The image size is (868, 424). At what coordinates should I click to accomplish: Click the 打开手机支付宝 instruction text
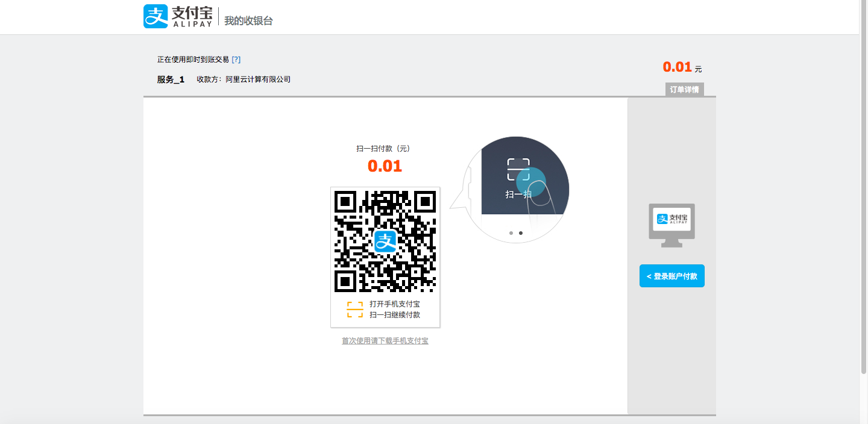395,304
